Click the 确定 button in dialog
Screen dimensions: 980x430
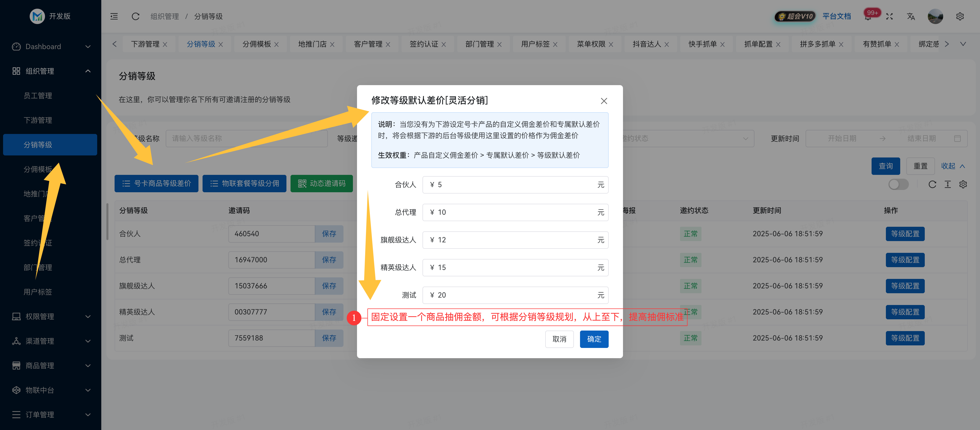tap(594, 339)
